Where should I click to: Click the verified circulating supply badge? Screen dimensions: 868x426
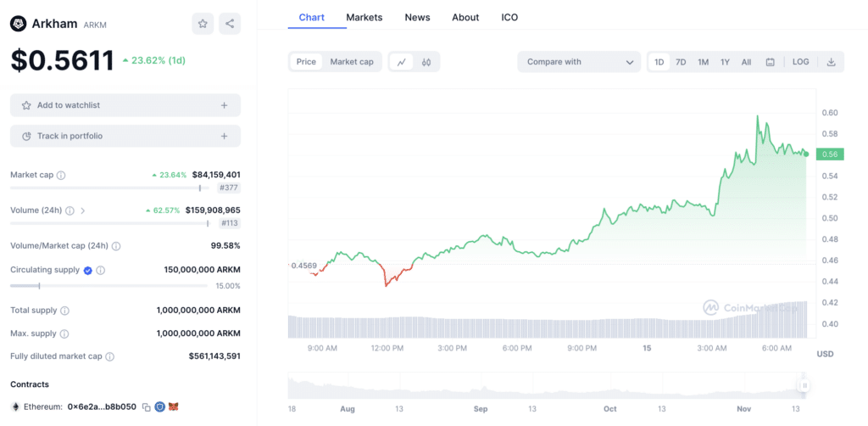coord(87,271)
